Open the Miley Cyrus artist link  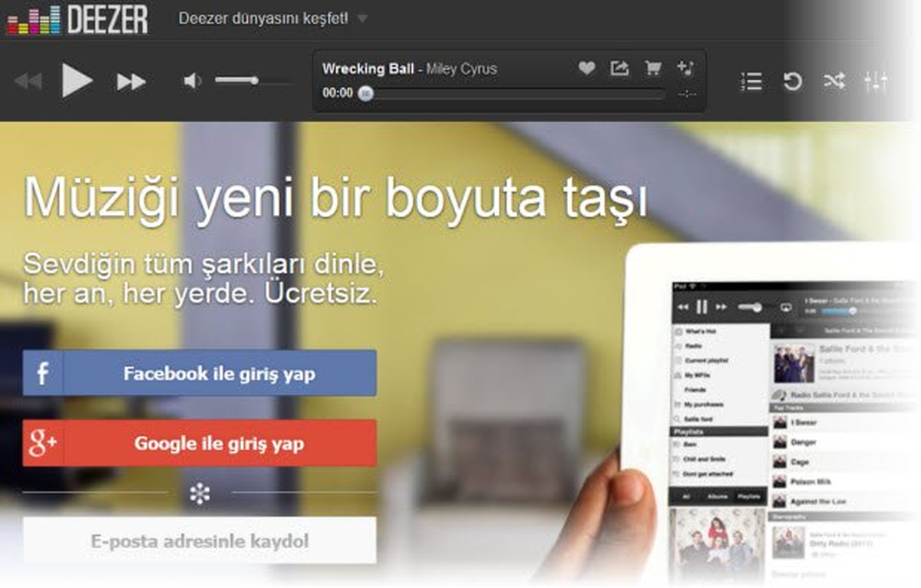(461, 68)
